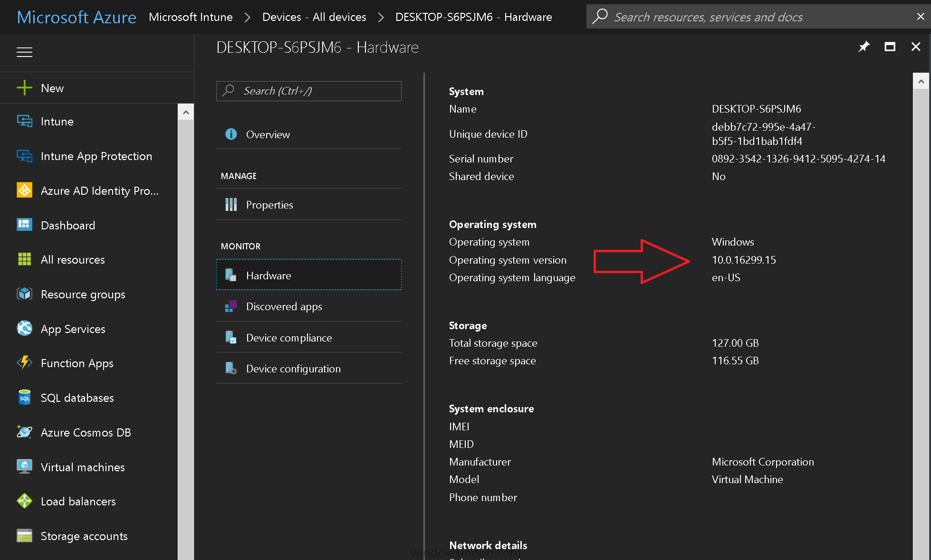Select the Load balancers icon

click(25, 501)
